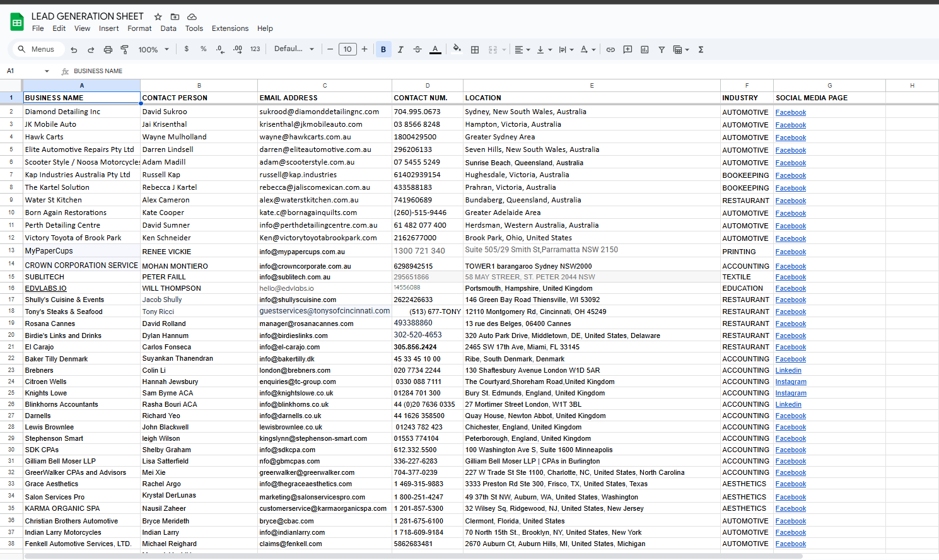
Task: Expand text wrapping dropdown
Action: (566, 49)
